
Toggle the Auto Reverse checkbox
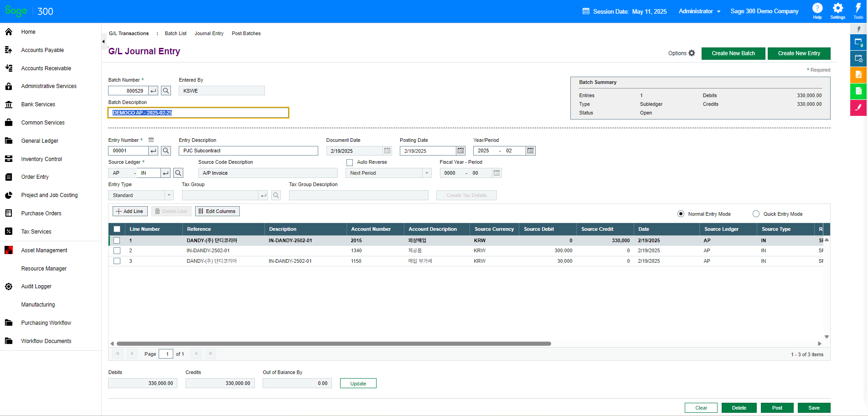[350, 162]
